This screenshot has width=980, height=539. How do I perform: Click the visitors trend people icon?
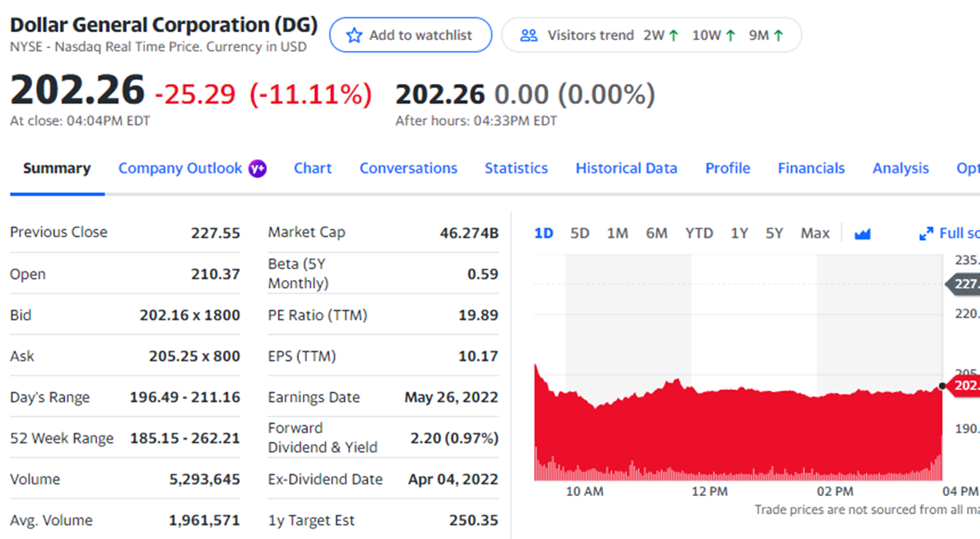pyautogui.click(x=529, y=35)
